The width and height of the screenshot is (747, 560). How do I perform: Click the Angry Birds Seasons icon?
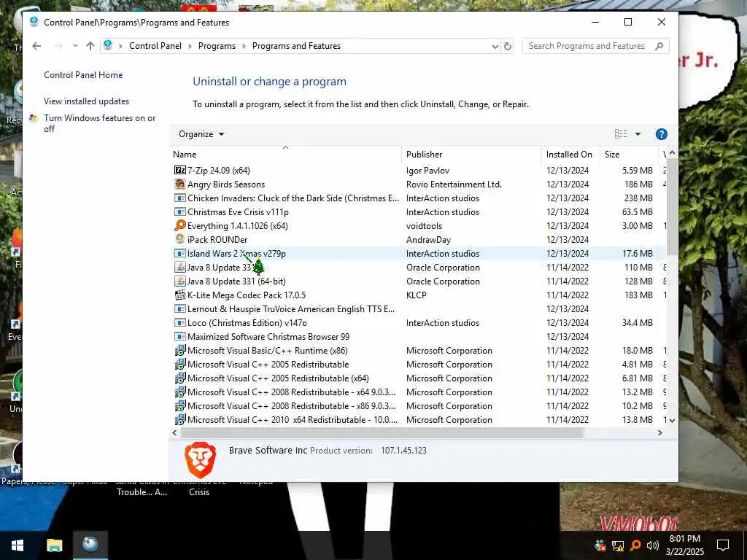179,184
